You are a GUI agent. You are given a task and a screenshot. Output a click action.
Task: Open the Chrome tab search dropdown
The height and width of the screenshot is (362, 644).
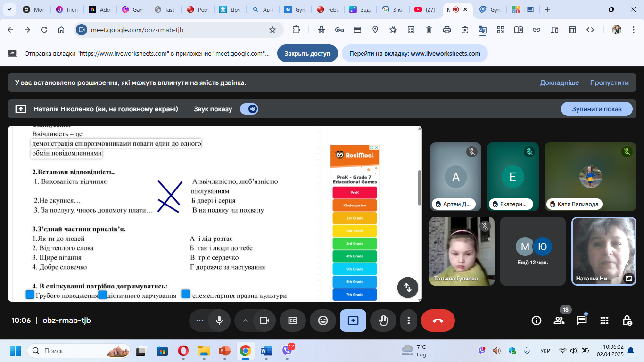pos(9,9)
